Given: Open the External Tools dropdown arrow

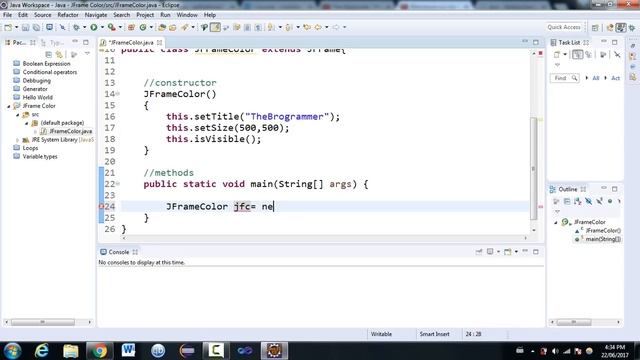Looking at the screenshot, I should pyautogui.click(x=120, y=27).
